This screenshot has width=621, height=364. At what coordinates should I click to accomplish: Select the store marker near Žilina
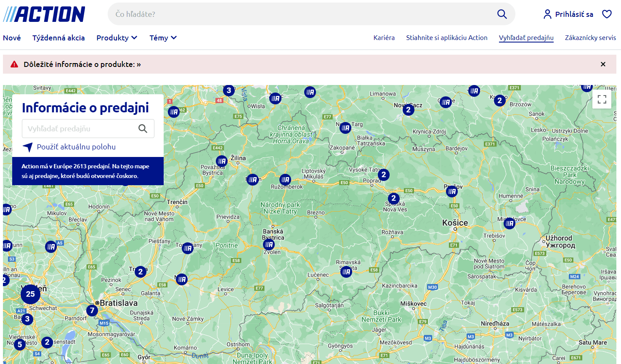coord(222,161)
